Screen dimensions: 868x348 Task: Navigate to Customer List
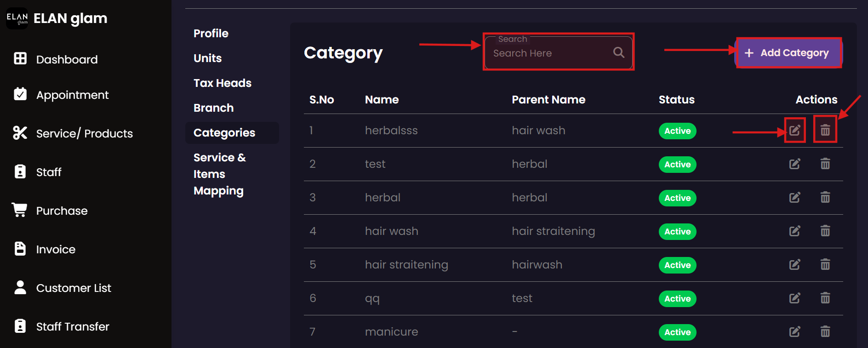(74, 288)
